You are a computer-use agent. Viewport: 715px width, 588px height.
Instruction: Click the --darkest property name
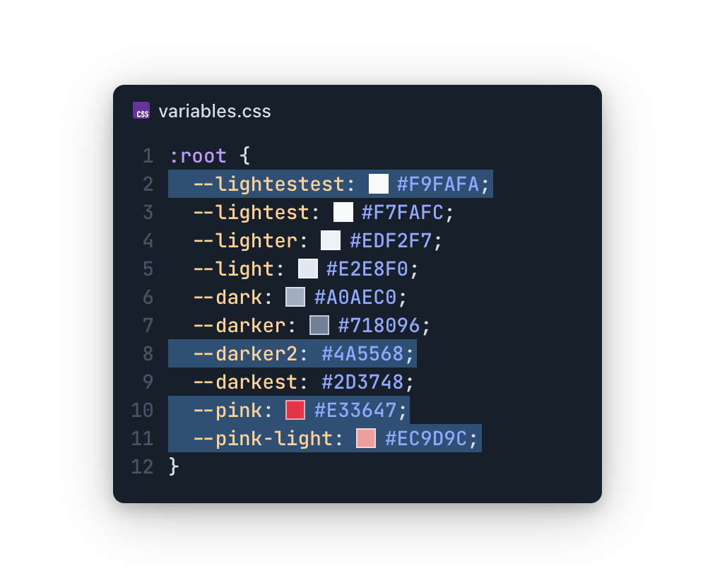click(x=245, y=382)
